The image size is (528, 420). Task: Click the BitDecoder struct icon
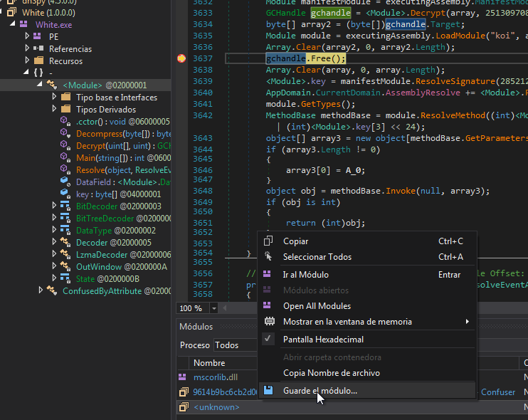(65, 206)
